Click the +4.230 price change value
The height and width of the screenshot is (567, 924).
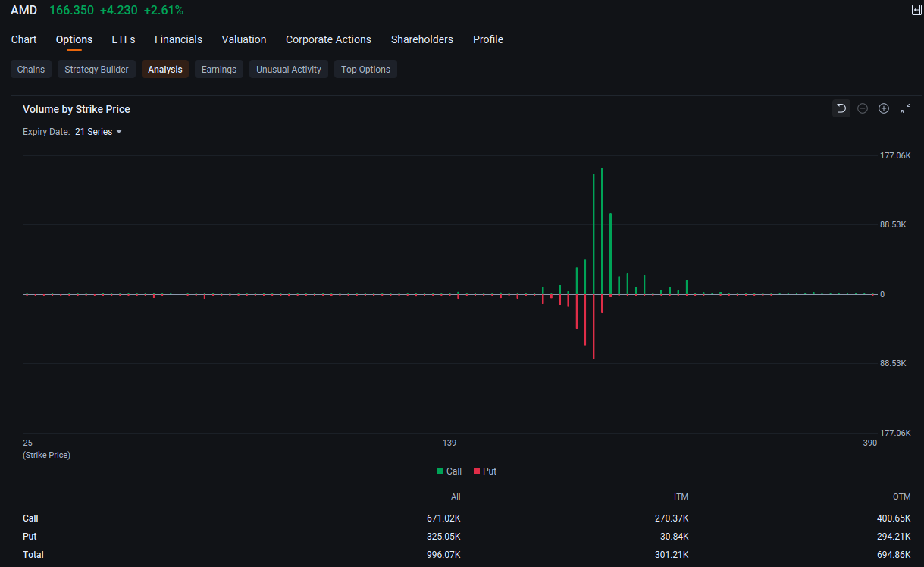[x=119, y=11]
